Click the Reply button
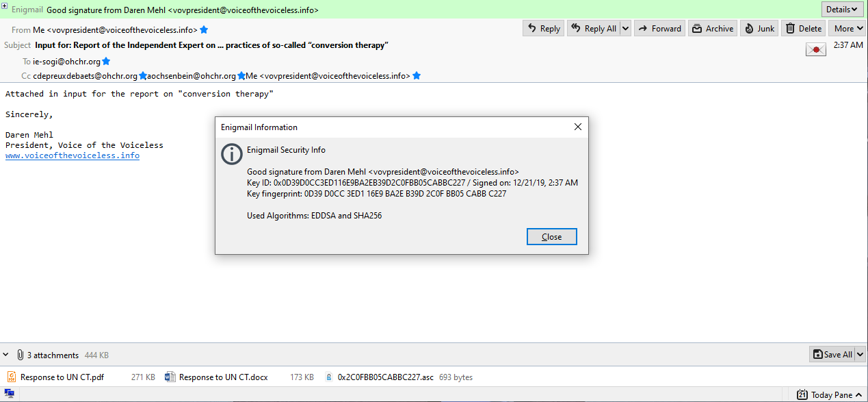This screenshot has width=868, height=402. [543, 28]
